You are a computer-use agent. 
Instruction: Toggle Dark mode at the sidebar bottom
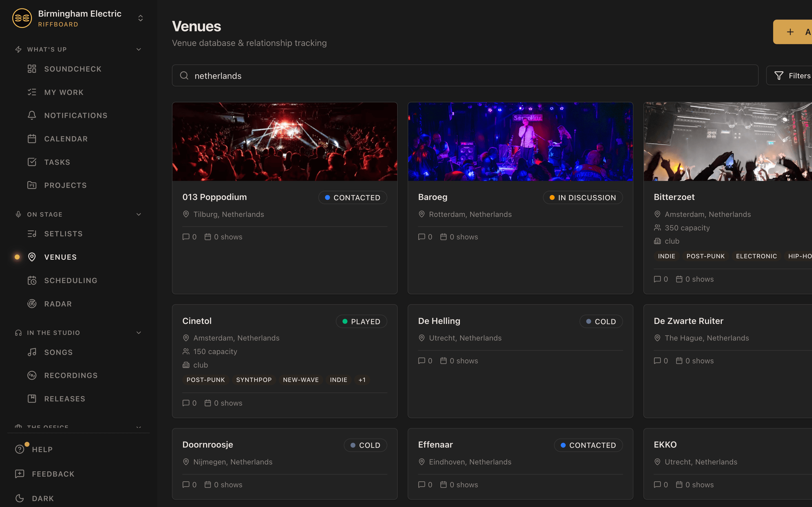42,499
